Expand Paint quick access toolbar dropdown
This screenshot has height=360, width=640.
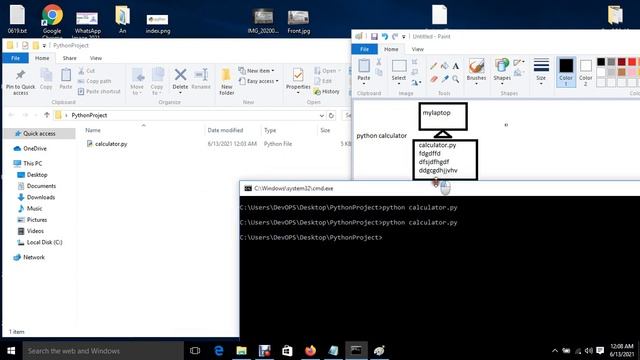coord(404,37)
